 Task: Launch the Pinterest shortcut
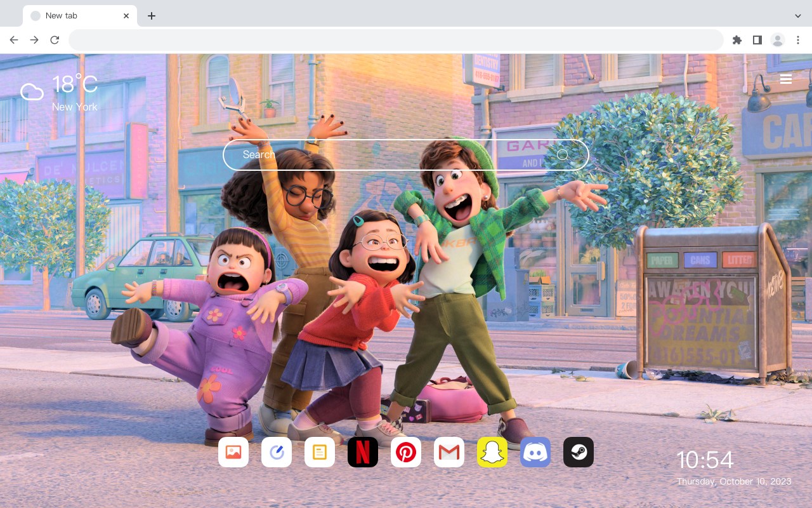point(406,452)
